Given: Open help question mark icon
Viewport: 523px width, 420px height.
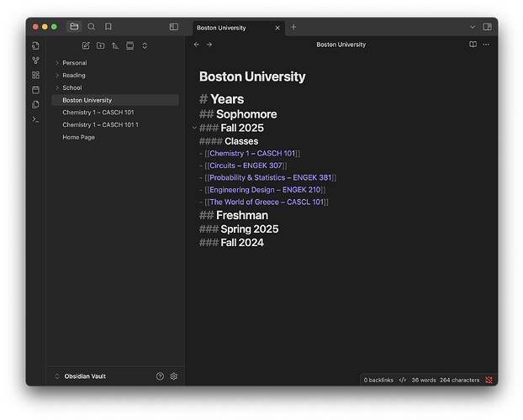Looking at the screenshot, I should [x=160, y=376].
